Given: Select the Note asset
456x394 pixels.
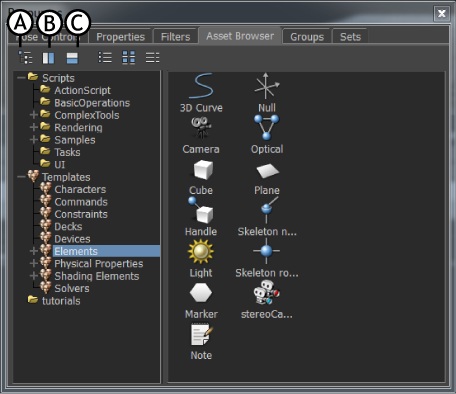Looking at the screenshot, I should (x=201, y=342).
